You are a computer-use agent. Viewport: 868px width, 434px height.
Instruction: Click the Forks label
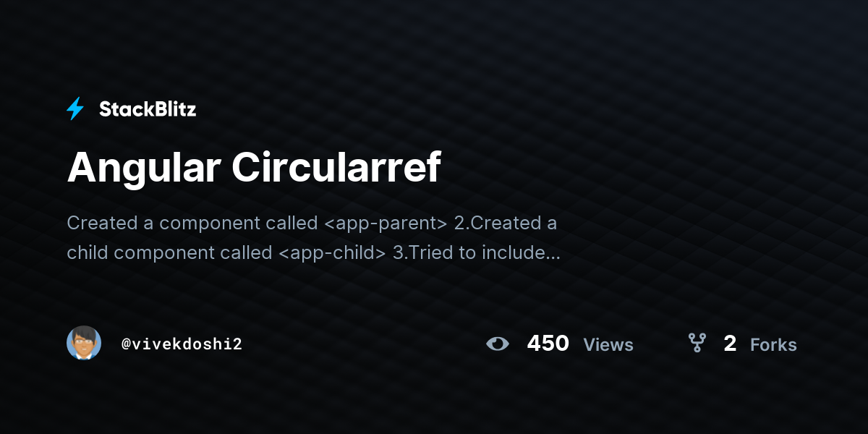click(773, 345)
